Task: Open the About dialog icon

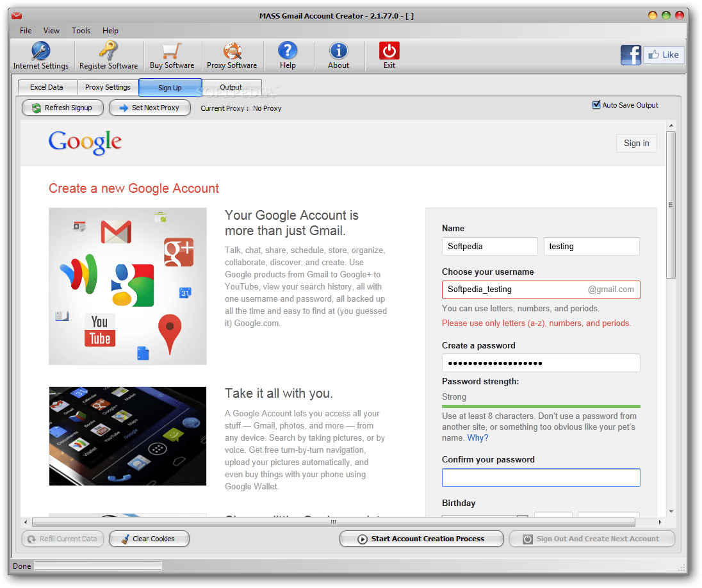Action: click(x=338, y=55)
